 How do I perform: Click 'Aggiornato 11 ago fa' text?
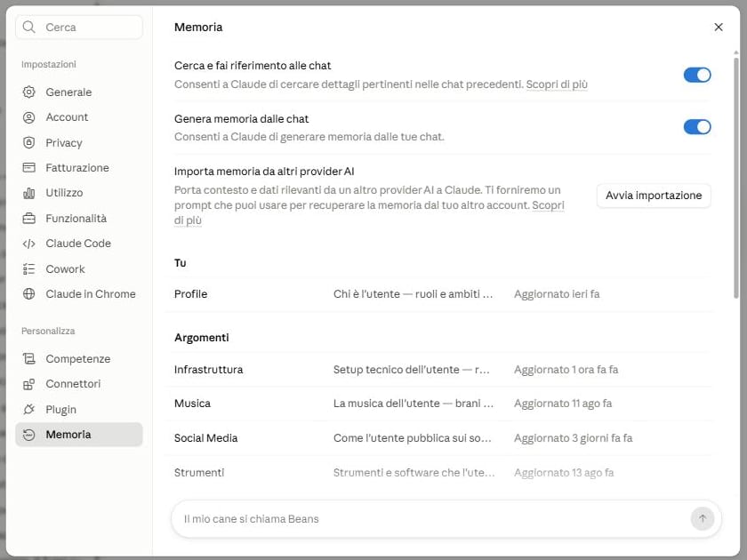[x=563, y=404]
